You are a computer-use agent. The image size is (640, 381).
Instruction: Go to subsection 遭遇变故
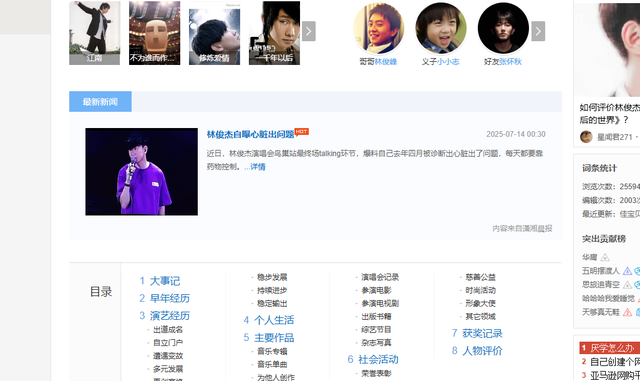point(168,356)
